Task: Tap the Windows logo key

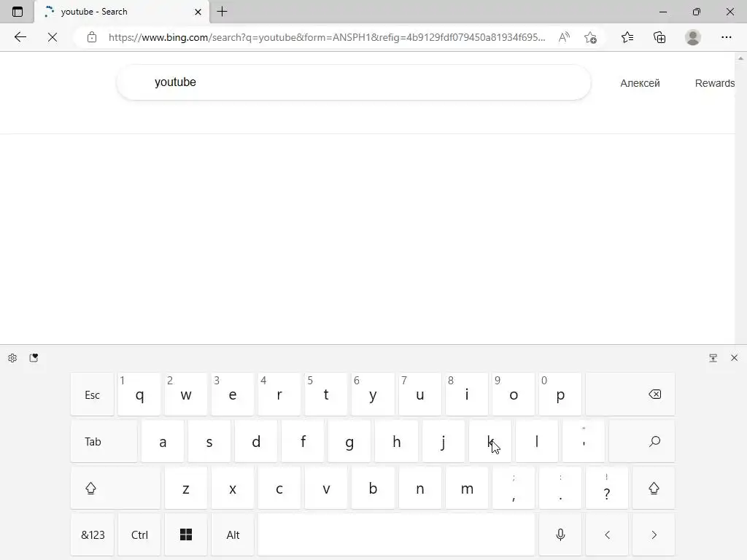Action: [x=186, y=534]
